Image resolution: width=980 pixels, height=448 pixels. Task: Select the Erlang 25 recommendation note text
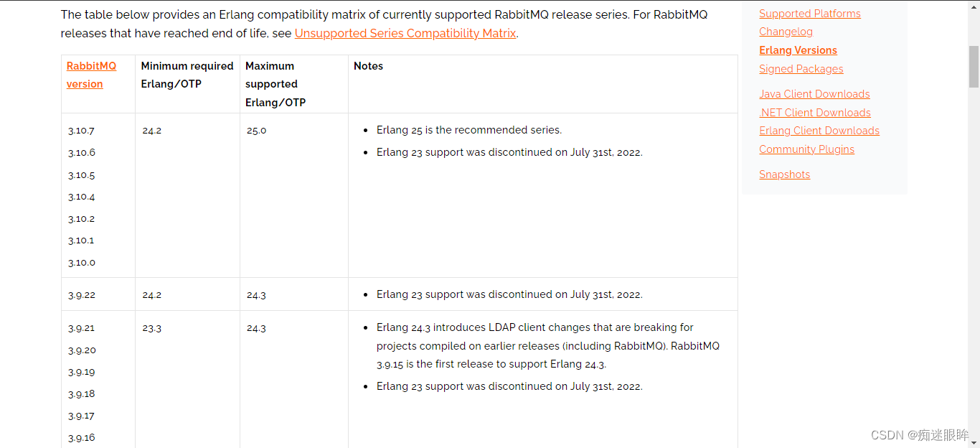(x=469, y=130)
